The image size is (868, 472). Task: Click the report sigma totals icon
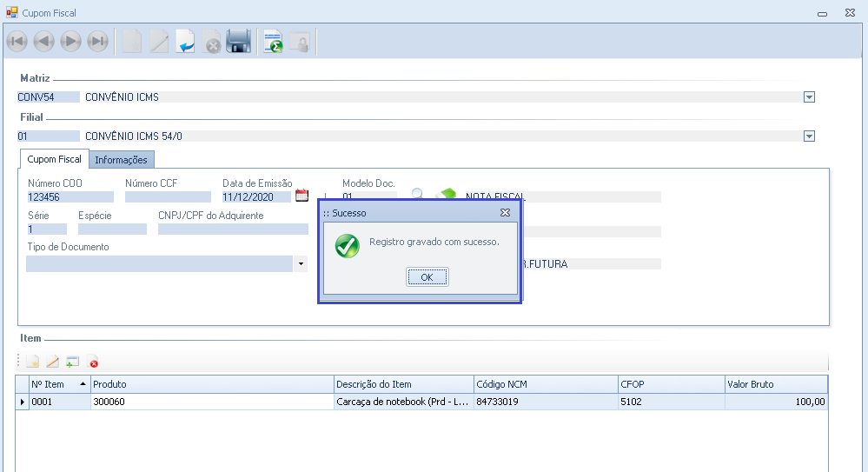[274, 42]
